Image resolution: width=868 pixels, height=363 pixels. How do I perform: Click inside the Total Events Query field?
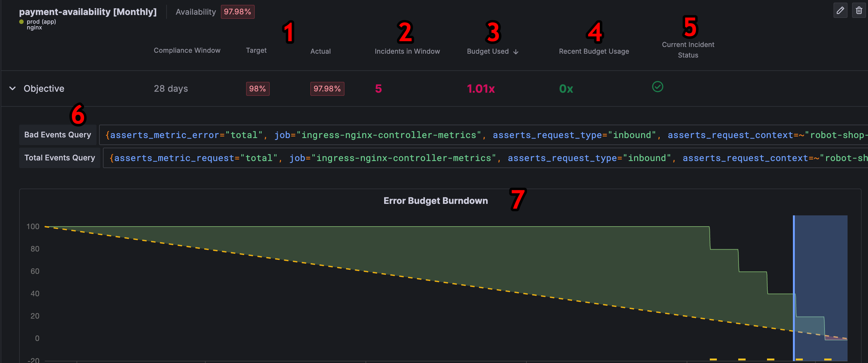(472, 158)
